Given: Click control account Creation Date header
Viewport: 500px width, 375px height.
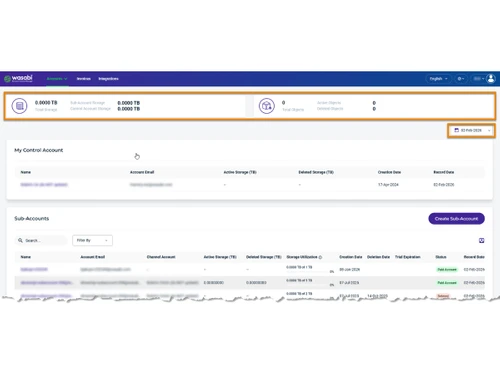Looking at the screenshot, I should click(x=389, y=172).
